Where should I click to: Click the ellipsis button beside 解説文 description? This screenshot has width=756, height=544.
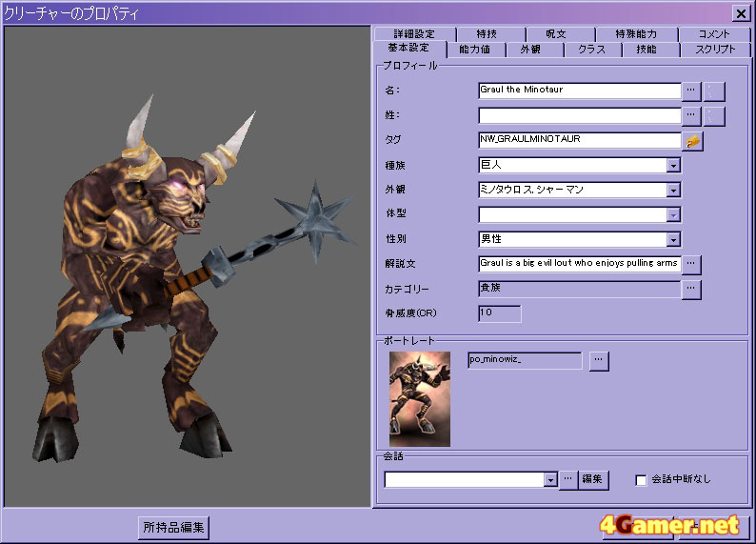(x=691, y=264)
